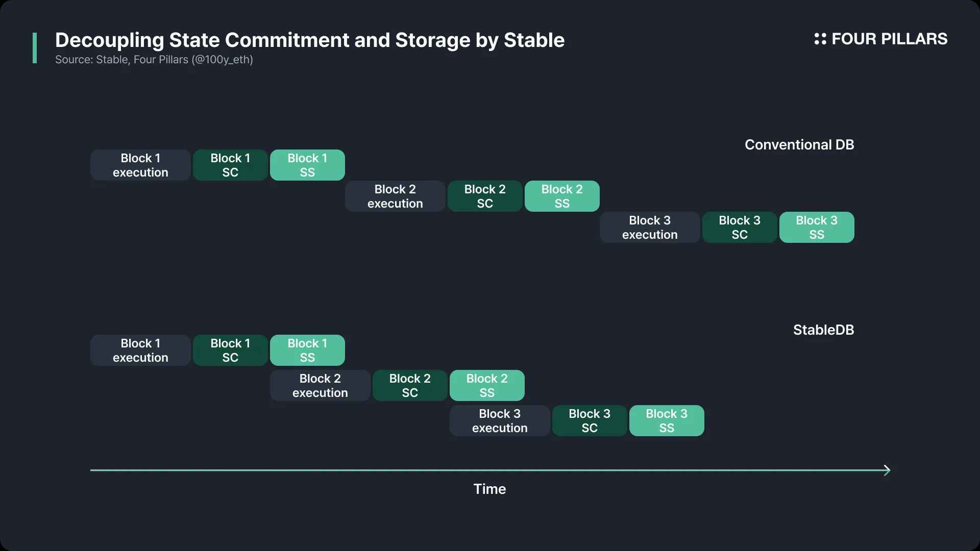Click the Time axis arrowhead
Screen dimensions: 980x551
(887, 470)
